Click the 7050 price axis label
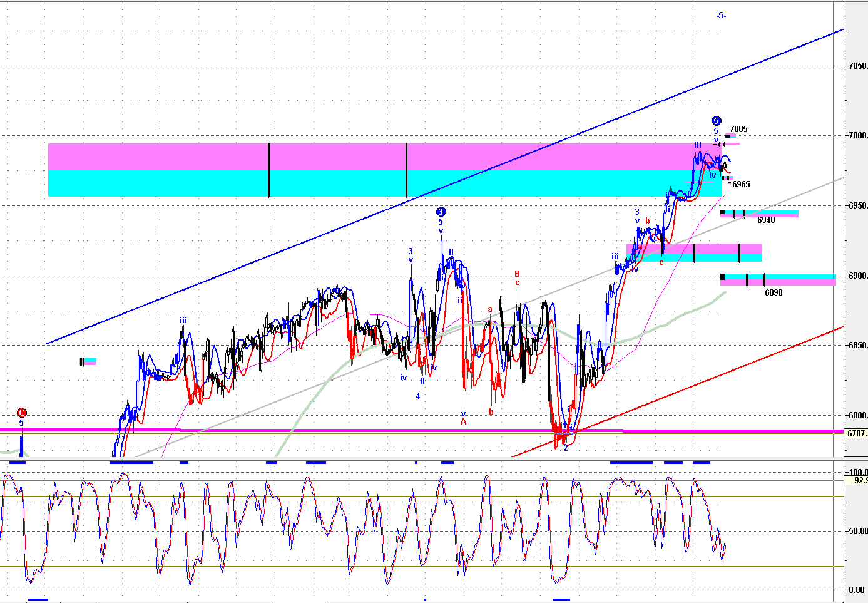 pyautogui.click(x=857, y=66)
